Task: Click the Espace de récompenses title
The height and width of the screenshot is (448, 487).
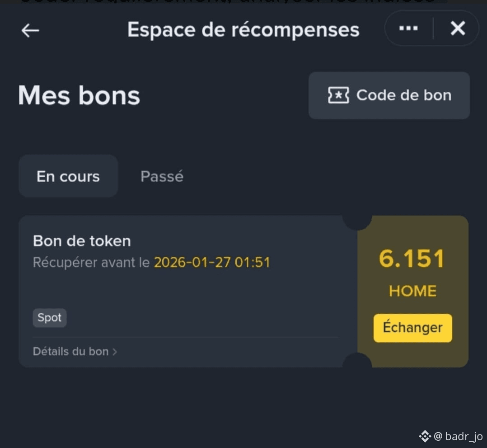Action: pos(243,29)
